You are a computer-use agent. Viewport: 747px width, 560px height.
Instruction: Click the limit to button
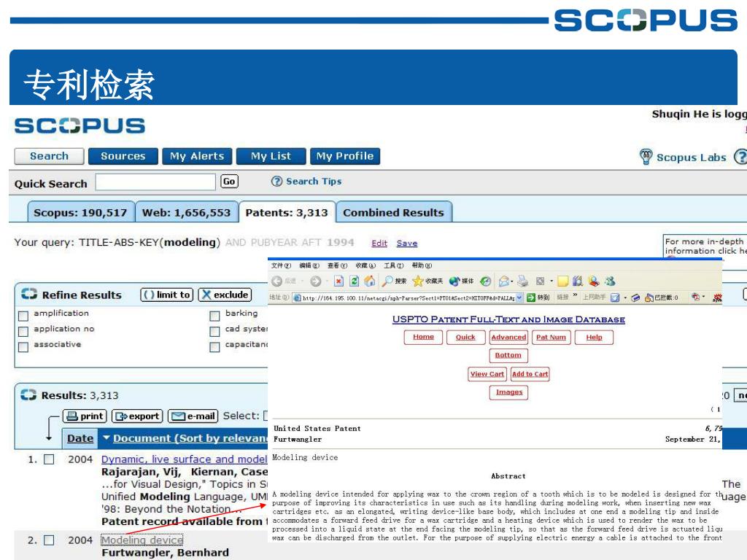click(x=167, y=295)
